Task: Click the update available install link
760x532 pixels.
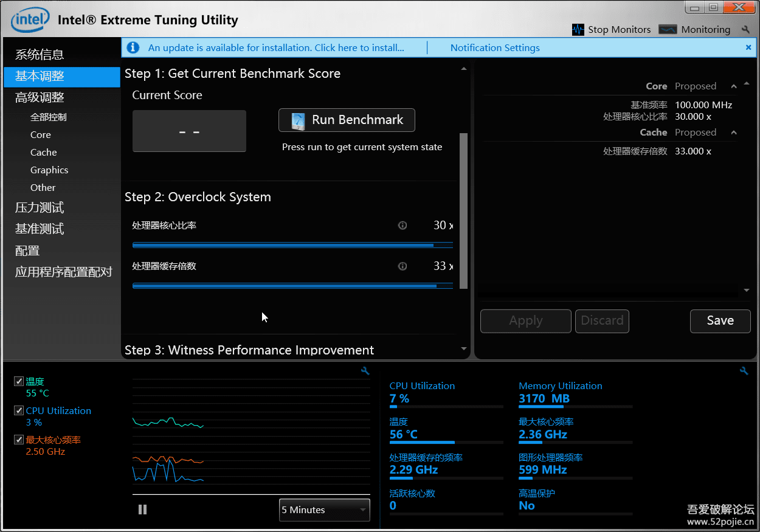Action: [x=276, y=47]
